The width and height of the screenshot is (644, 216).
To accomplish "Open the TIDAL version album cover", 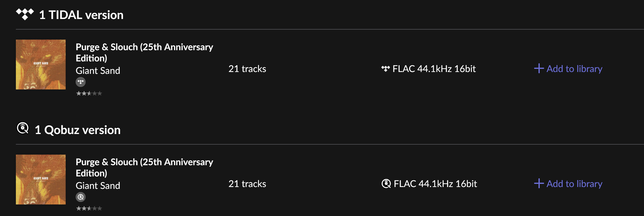I will 41,65.
